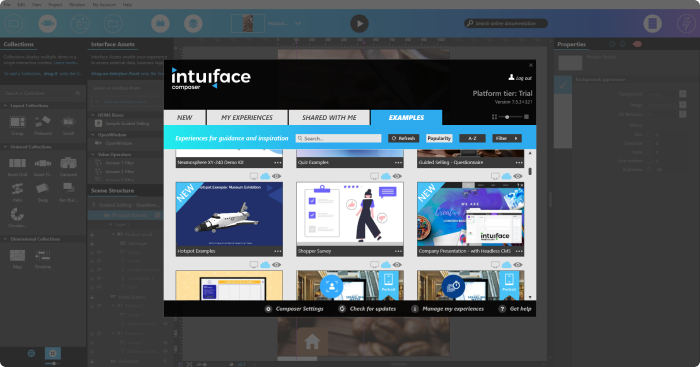Viewport: 700px width, 367px height.
Task: Collapse the Layout Collections section
Action: point(5,106)
